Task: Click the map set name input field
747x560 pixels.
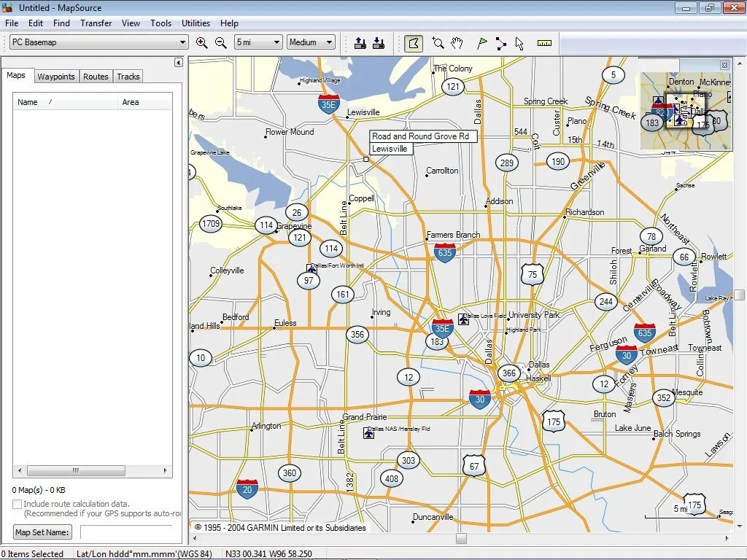Action: 126,532
